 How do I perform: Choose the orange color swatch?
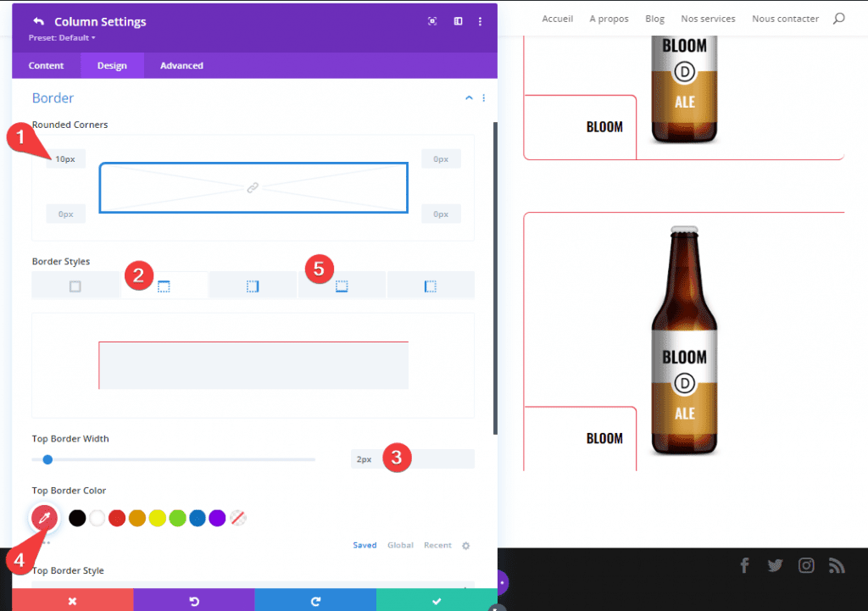click(137, 518)
